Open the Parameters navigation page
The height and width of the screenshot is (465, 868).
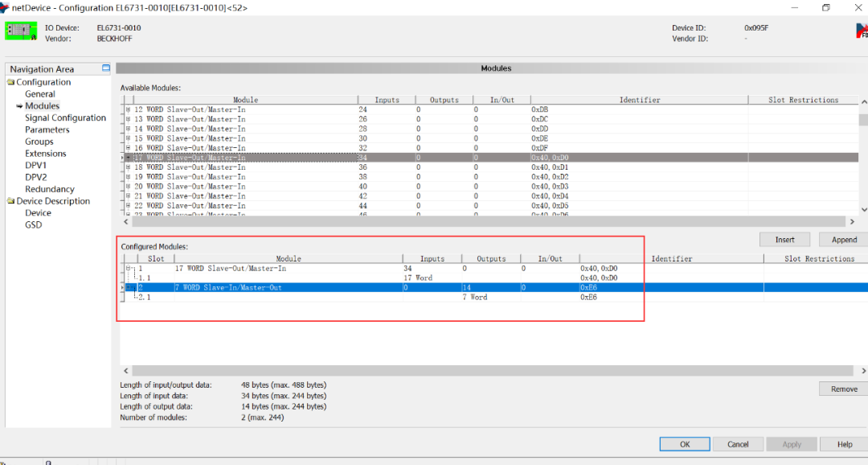point(47,130)
